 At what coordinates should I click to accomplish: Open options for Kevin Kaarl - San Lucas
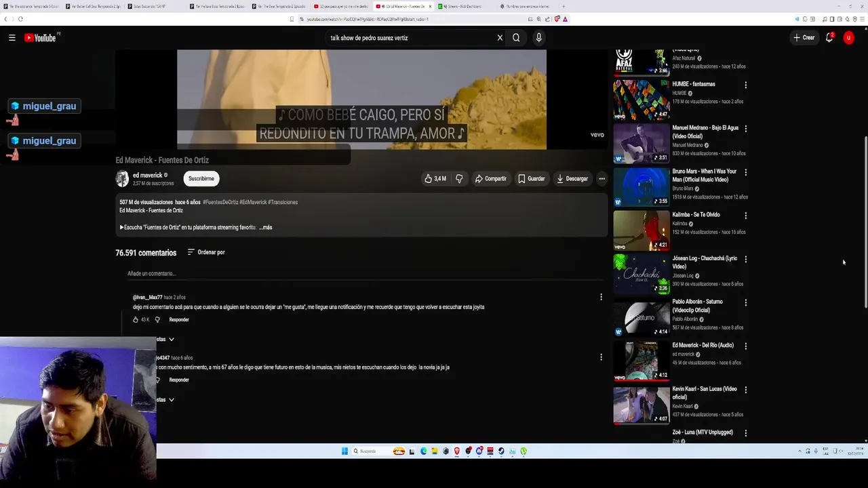pyautogui.click(x=745, y=389)
